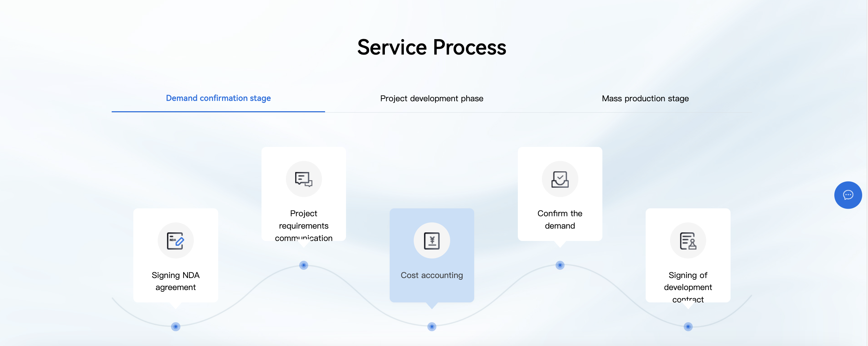Image resolution: width=868 pixels, height=346 pixels.
Task: Click Signing of development contract text
Action: point(688,287)
